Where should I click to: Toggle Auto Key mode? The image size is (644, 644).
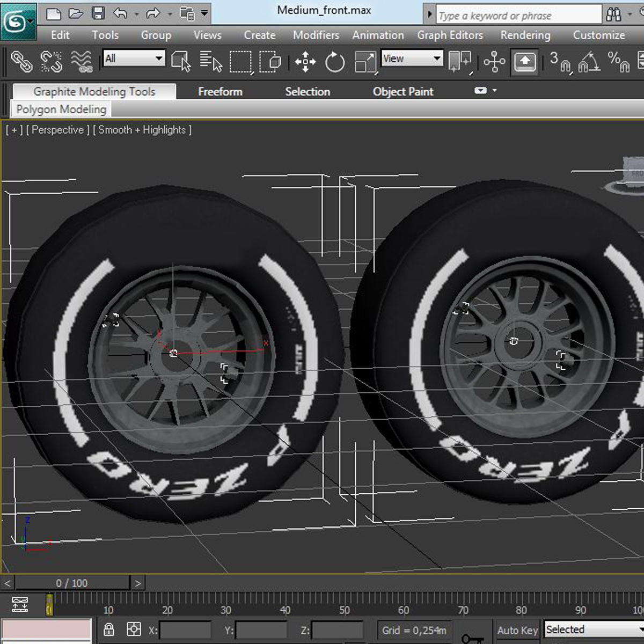(x=517, y=630)
